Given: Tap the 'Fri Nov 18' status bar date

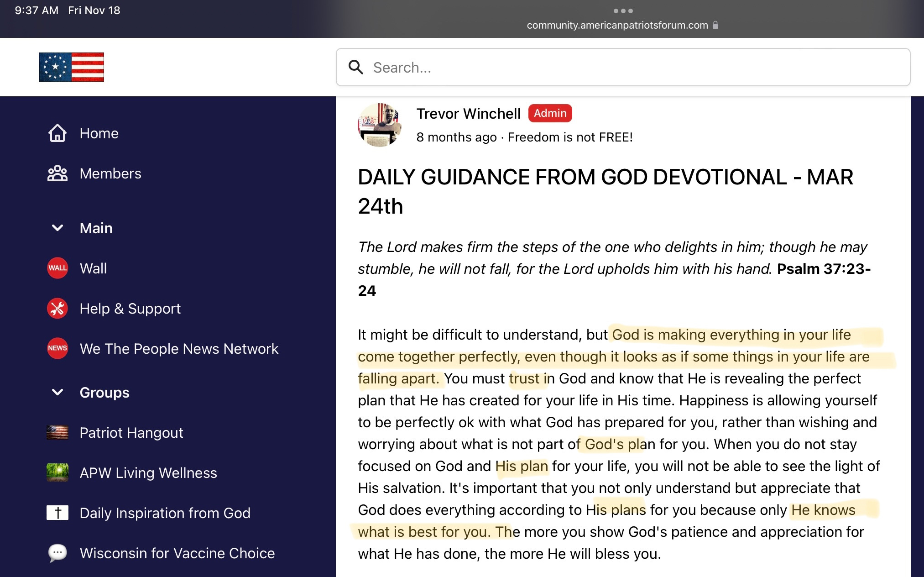Looking at the screenshot, I should (94, 10).
